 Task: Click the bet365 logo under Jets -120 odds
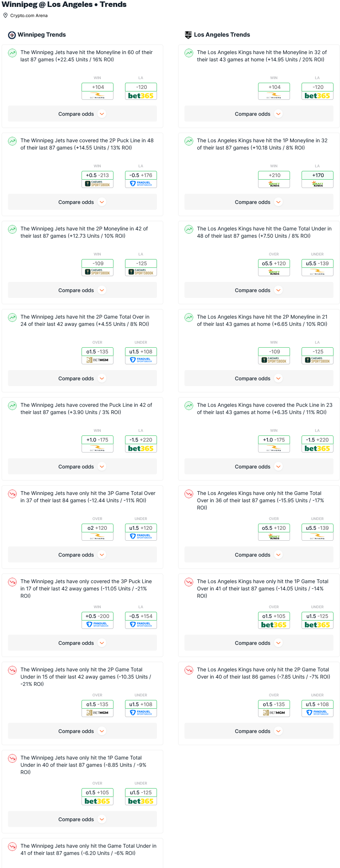coord(141,96)
